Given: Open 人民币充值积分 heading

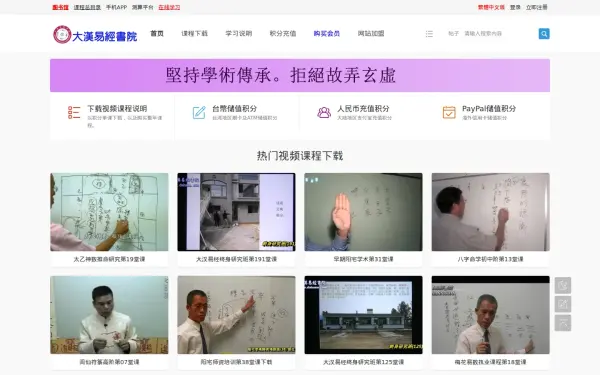Looking at the screenshot, I should coord(363,109).
